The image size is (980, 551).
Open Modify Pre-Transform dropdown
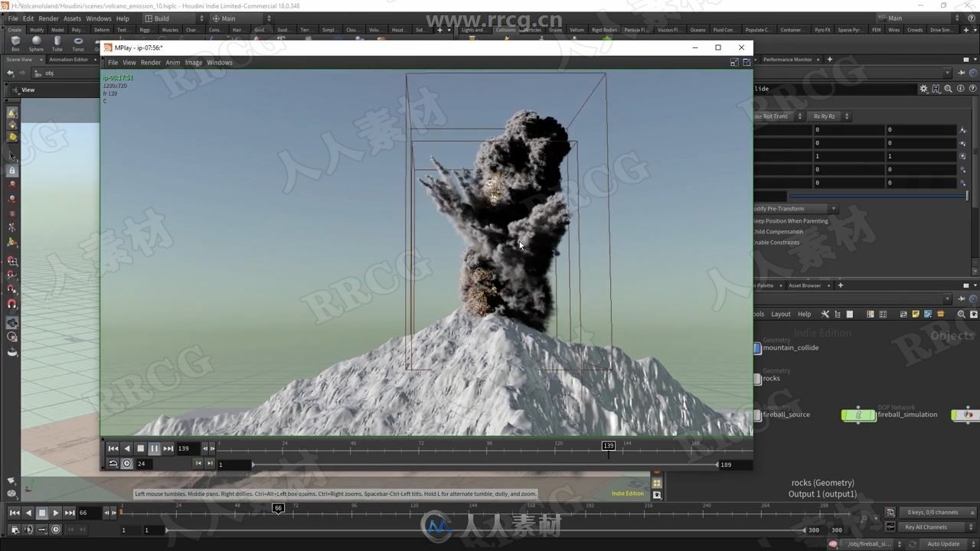pyautogui.click(x=795, y=209)
